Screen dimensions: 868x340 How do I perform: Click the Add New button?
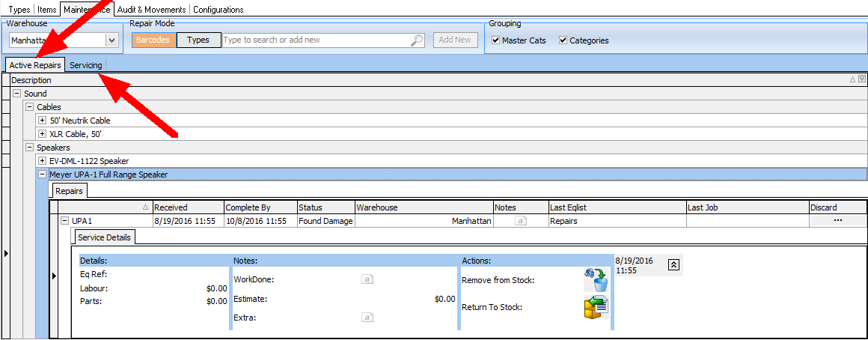click(455, 40)
